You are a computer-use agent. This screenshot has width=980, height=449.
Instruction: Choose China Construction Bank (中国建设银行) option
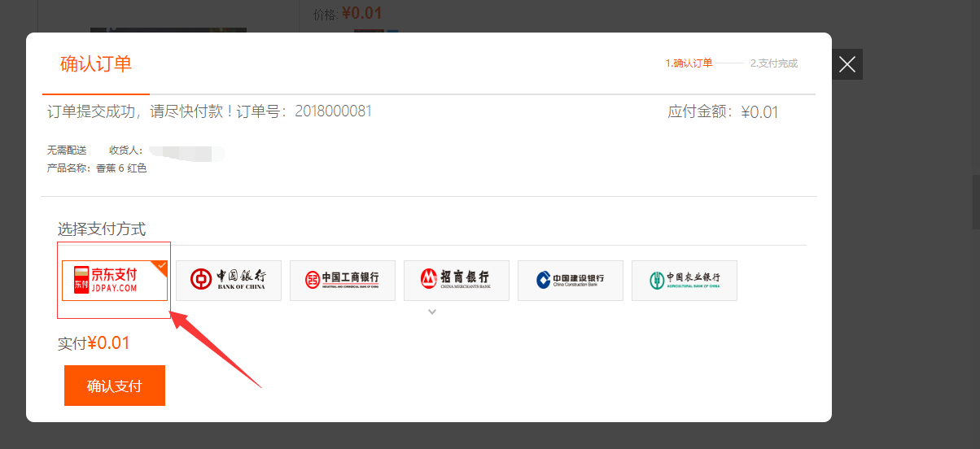click(571, 281)
